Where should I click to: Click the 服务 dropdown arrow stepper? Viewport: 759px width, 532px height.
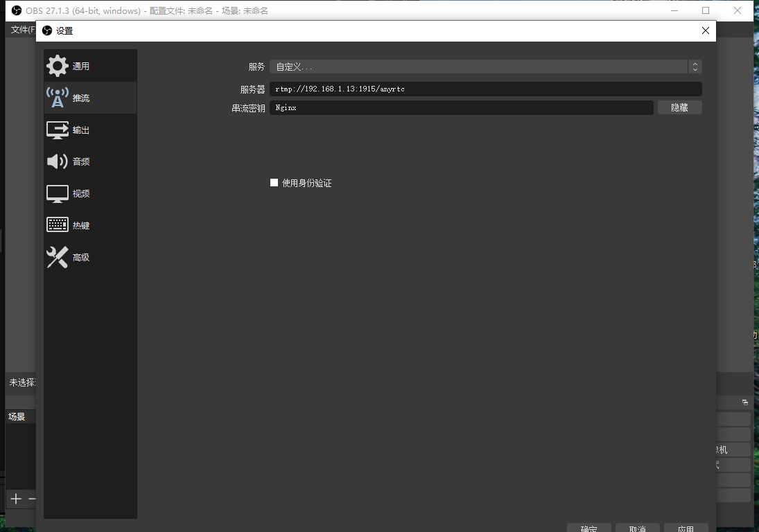[695, 66]
